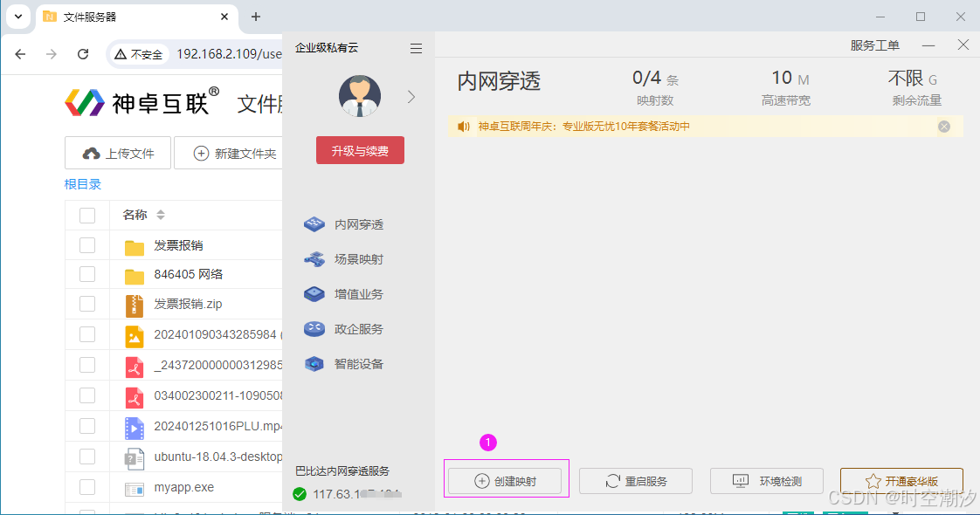980x515 pixels.
Task: Click the hamburger menu icon beside 企业级私有云
Action: tap(417, 48)
